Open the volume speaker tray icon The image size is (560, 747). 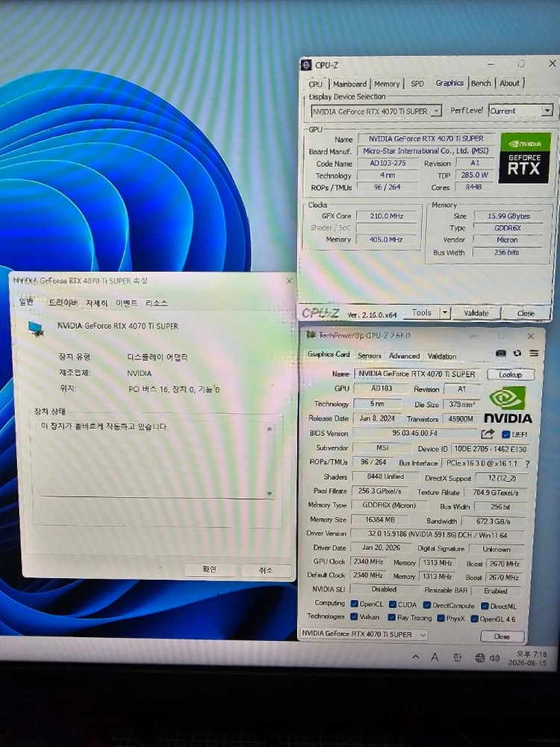tap(494, 658)
